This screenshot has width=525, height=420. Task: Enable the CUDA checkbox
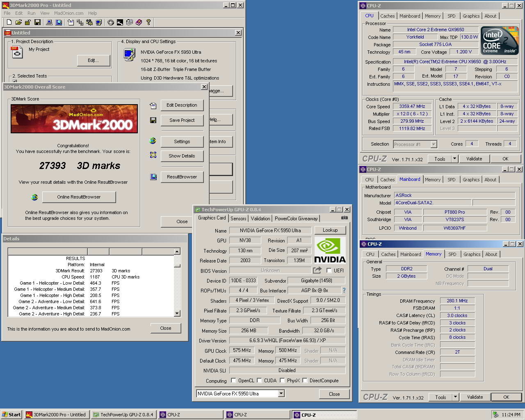(x=259, y=380)
